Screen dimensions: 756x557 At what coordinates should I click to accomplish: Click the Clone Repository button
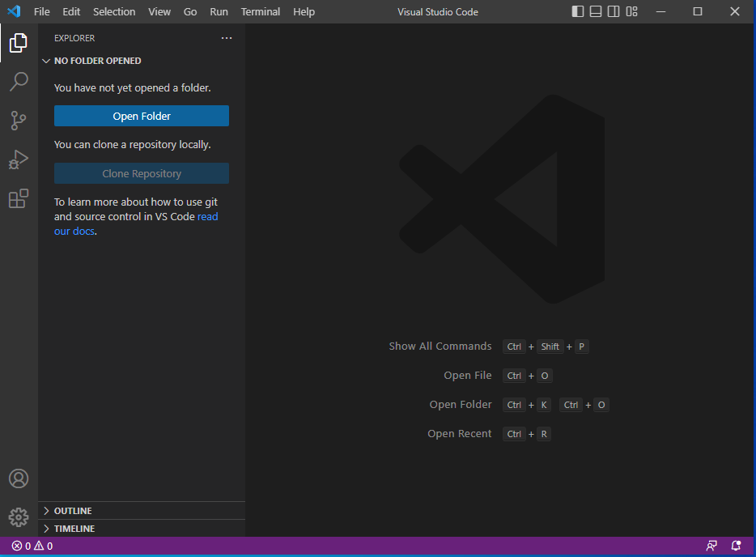(142, 173)
